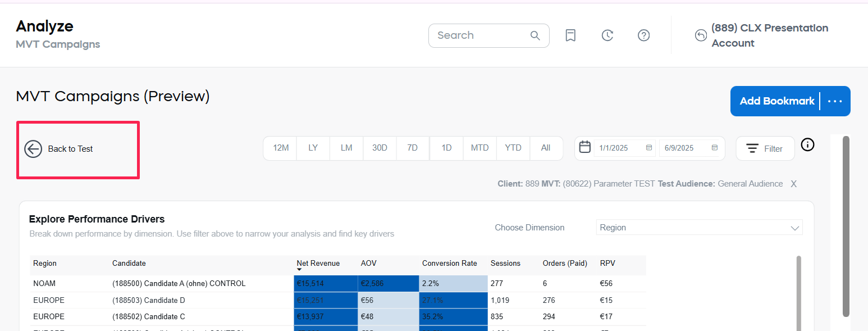This screenshot has height=331, width=868.
Task: Open end date 6/9/2025 picker icon
Action: 715,148
